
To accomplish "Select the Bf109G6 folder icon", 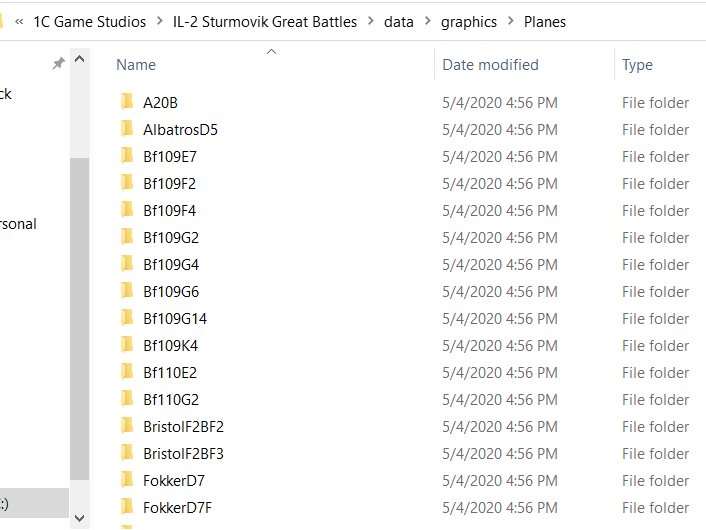I will point(127,291).
